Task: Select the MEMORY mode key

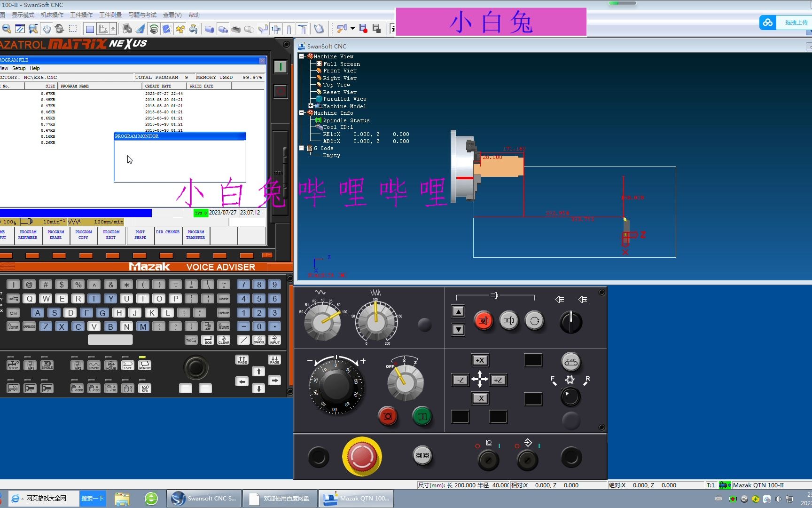Action: coord(145,365)
